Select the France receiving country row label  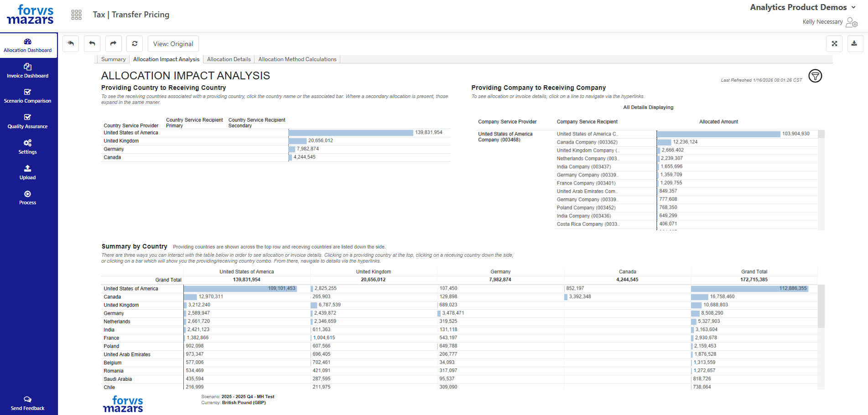[111, 338]
